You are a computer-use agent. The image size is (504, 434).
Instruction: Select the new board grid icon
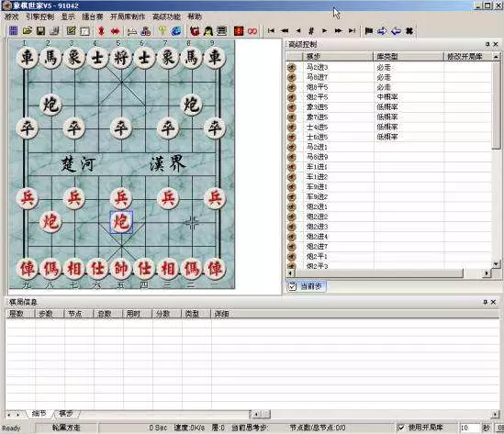coord(14,31)
